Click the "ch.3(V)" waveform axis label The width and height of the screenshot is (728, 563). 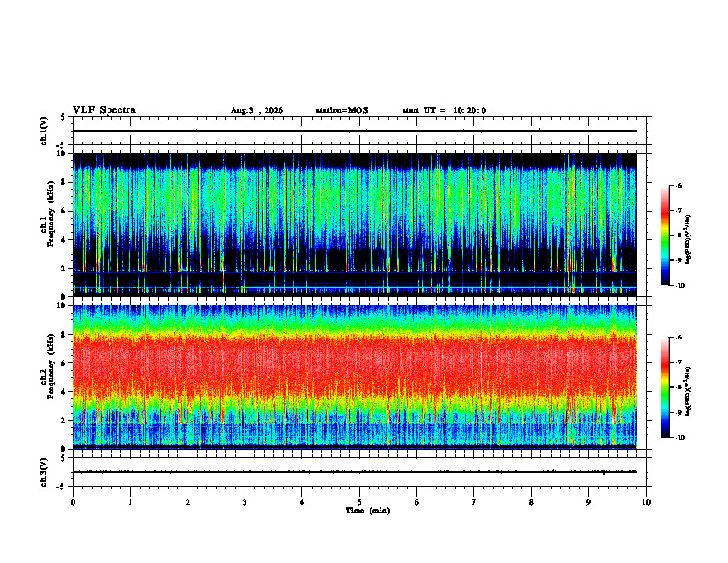click(x=44, y=472)
